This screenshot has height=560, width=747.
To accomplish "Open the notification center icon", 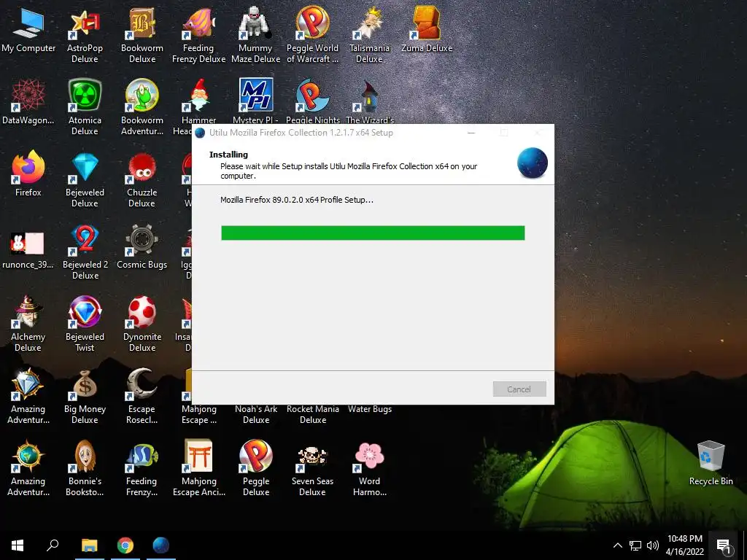I will pyautogui.click(x=724, y=545).
